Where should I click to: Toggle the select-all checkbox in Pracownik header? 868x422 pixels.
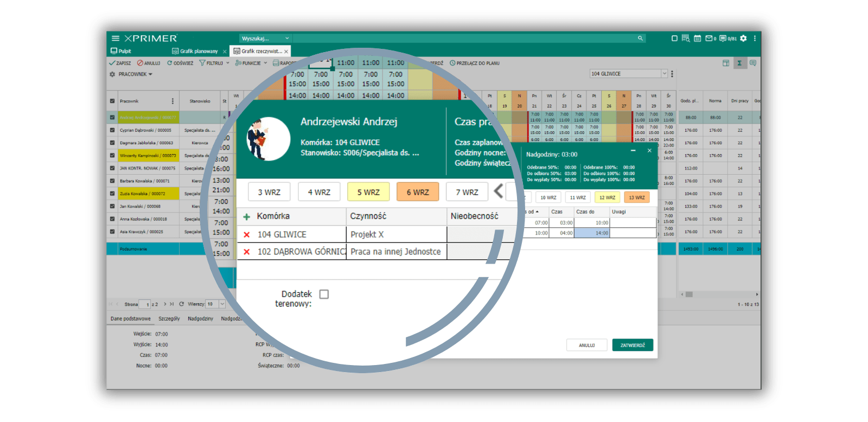point(112,101)
